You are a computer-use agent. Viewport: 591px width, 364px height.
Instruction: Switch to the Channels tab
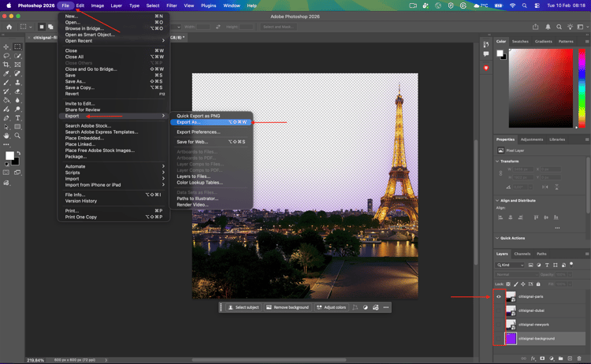pyautogui.click(x=522, y=254)
